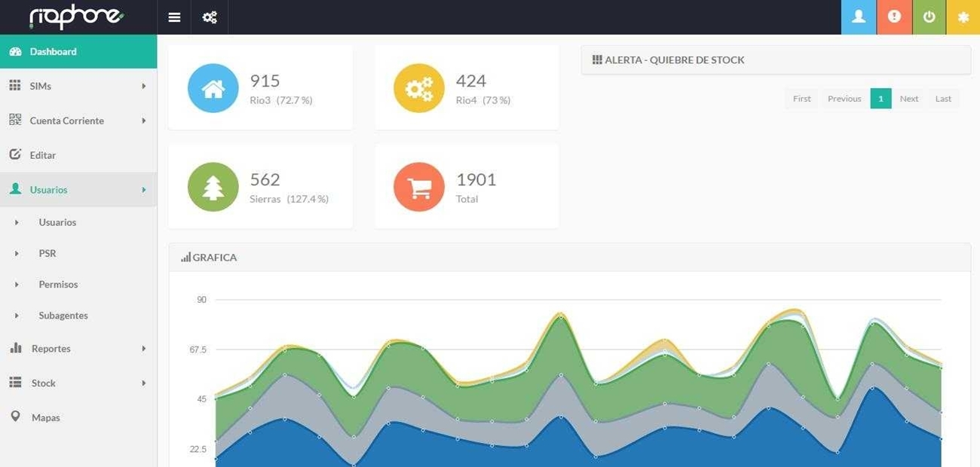Click the 1901 value on Total card
This screenshot has width=980, height=467.
coord(476,179)
